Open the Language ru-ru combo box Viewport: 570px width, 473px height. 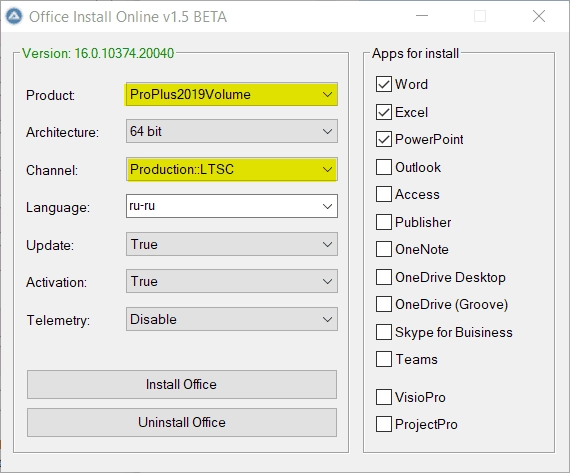[x=232, y=206]
